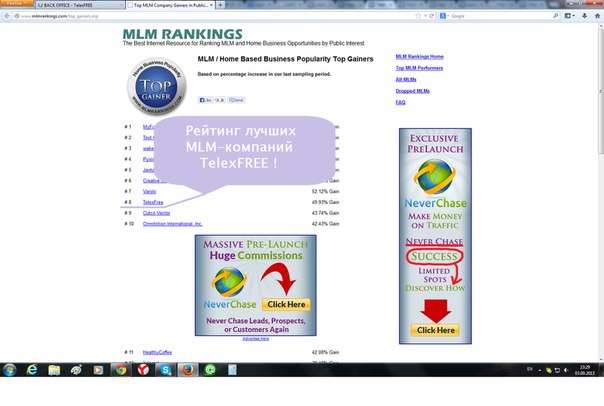604x406 pixels.
Task: Open the Dropped MLMs link
Action: click(413, 91)
